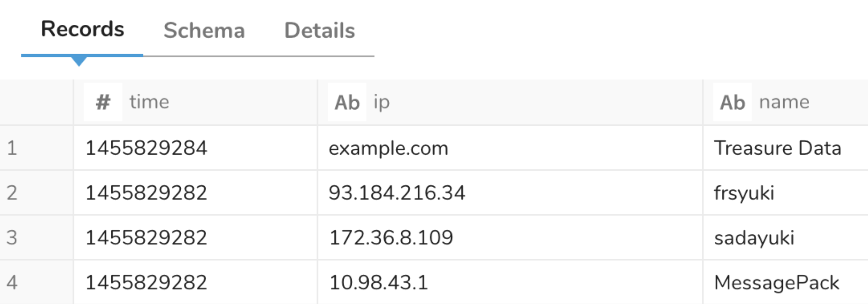Click the 10.98.43.1 ip cell
868x304 pixels.
coord(378,282)
